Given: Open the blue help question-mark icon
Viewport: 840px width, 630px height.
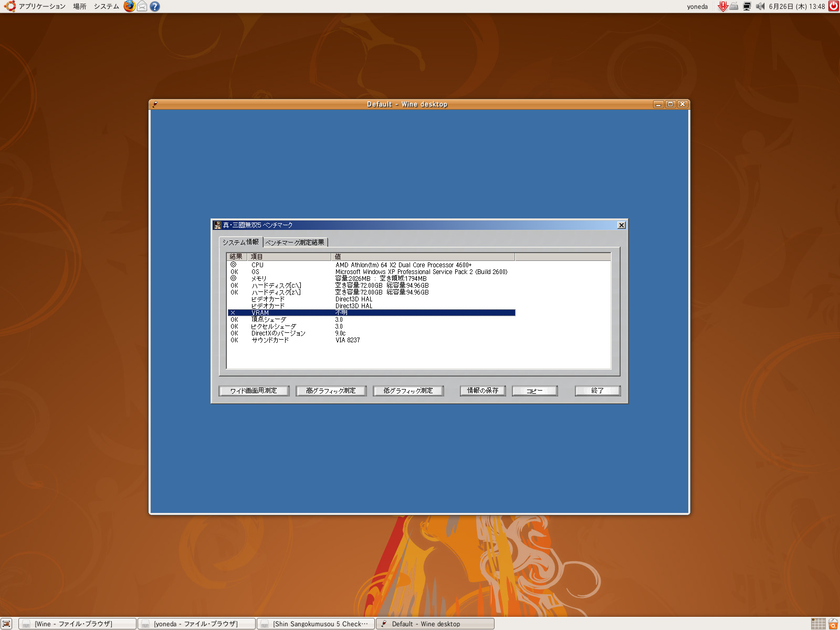Looking at the screenshot, I should click(154, 6).
